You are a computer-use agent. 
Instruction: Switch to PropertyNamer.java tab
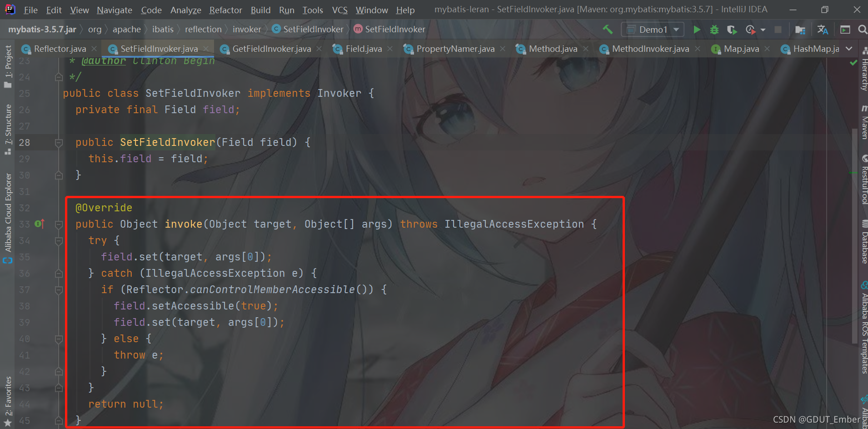pyautogui.click(x=455, y=49)
